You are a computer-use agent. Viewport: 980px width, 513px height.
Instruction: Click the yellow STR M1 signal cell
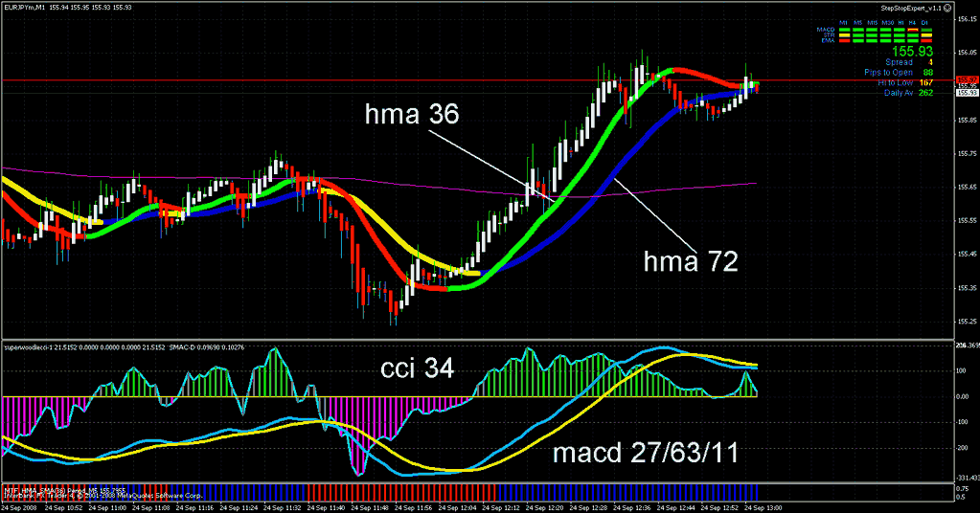(844, 35)
